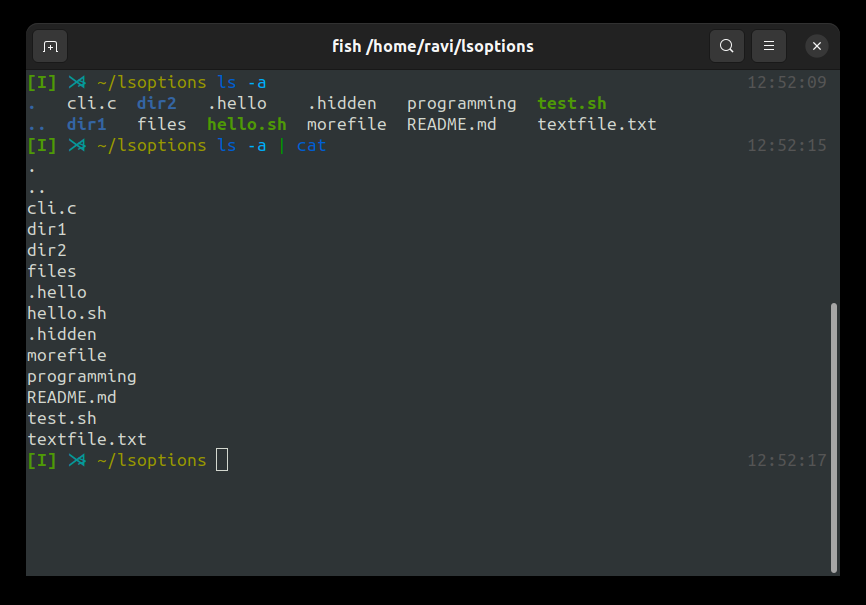This screenshot has width=866, height=605.
Task: Click the "files" line in the single-column list
Action: pos(52,271)
